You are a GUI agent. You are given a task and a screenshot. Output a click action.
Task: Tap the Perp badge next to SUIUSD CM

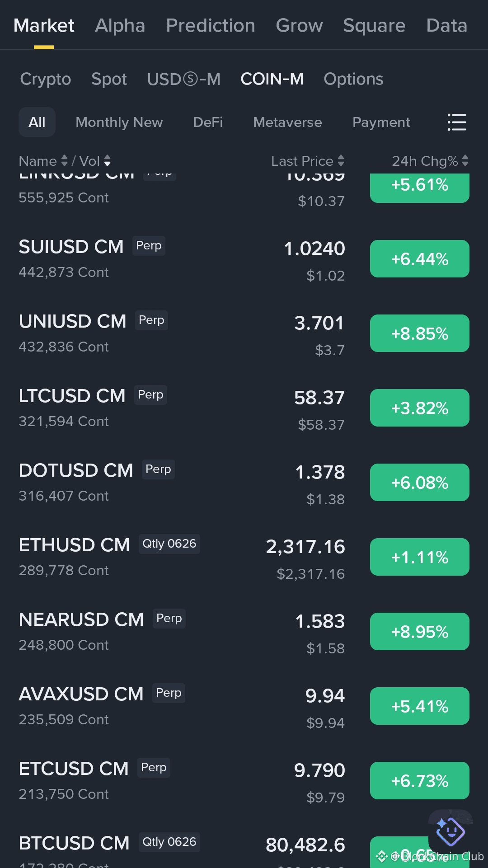149,246
